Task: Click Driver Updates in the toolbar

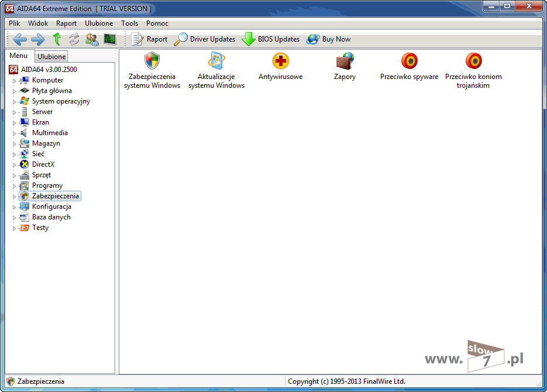Action: (204, 39)
